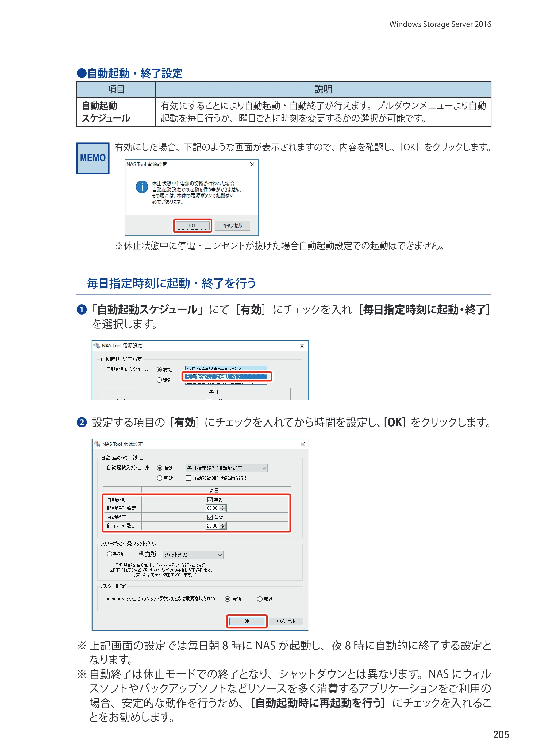Screen dimensions: 535x756
Task: Click the spinner arrows beside 08:00
Action: [x=223, y=508]
